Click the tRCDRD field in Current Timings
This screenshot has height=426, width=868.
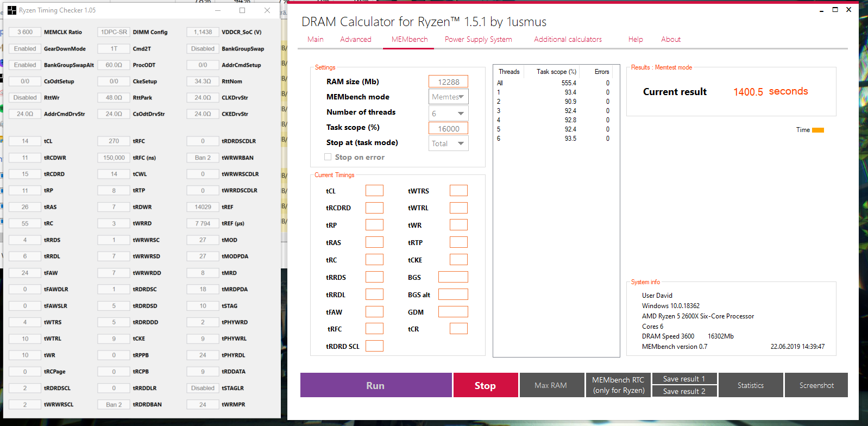click(374, 208)
